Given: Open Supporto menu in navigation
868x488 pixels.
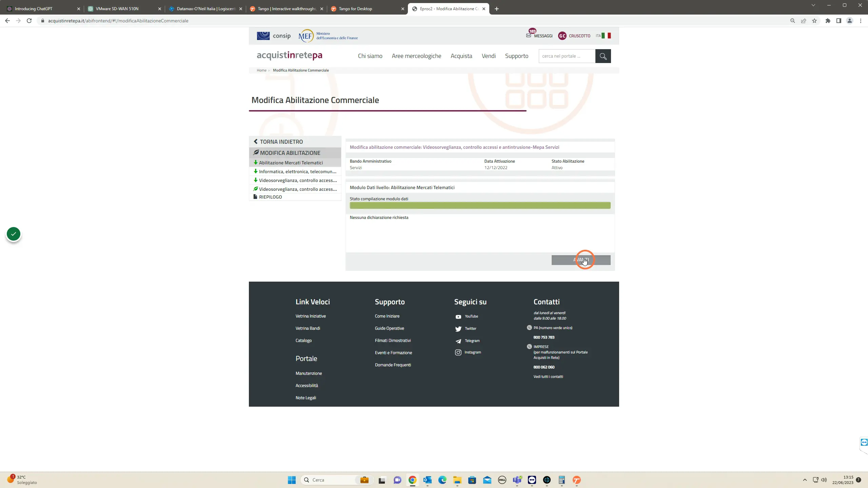Looking at the screenshot, I should pyautogui.click(x=516, y=56).
